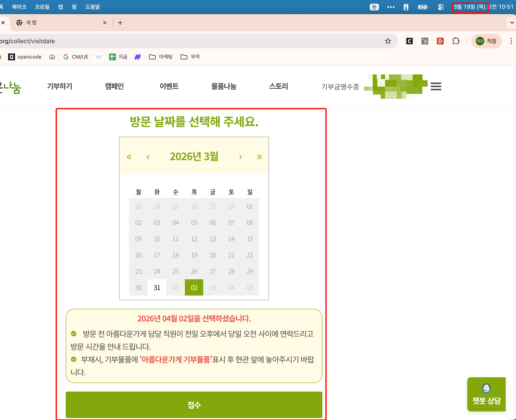Go to the next month with the single arrow
The width and height of the screenshot is (516, 420).
(x=240, y=157)
